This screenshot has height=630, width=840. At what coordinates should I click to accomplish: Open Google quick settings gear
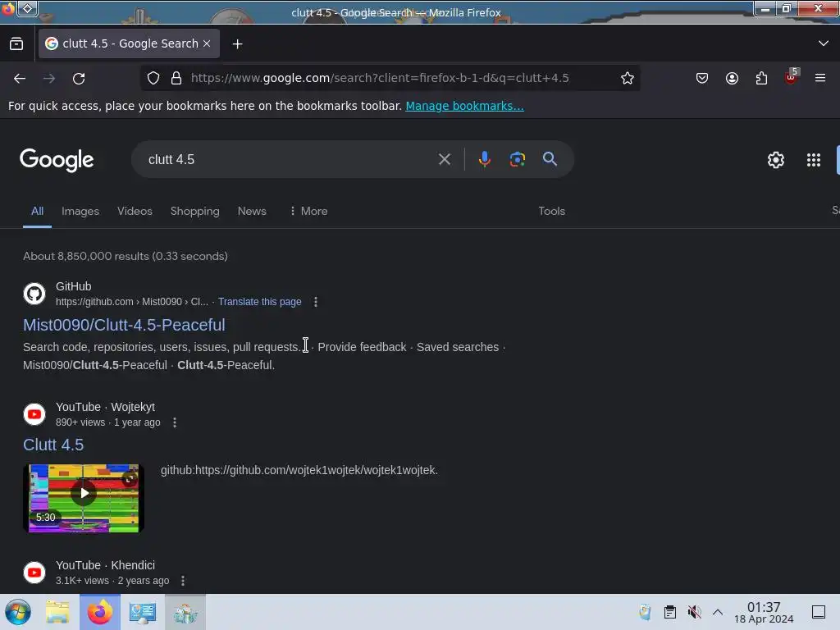coord(776,160)
